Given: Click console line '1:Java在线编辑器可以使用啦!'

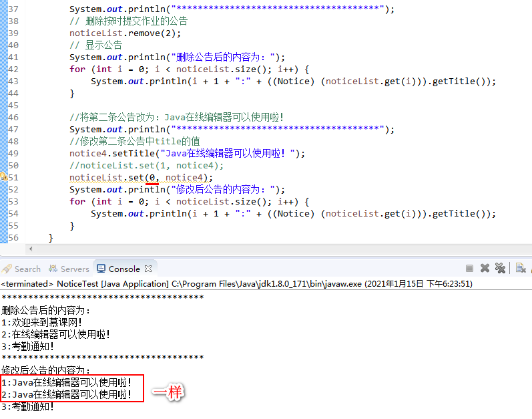Looking at the screenshot, I should (x=66, y=383).
